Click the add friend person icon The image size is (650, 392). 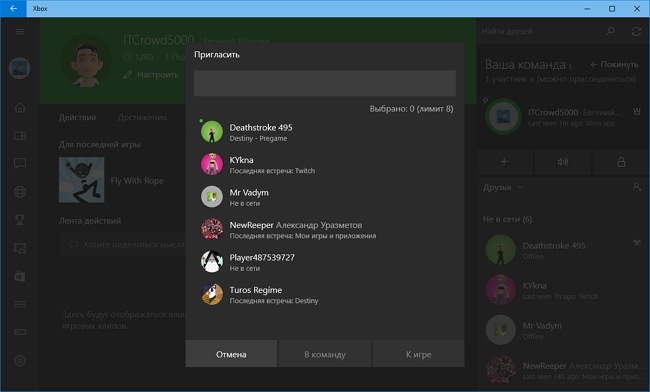(x=637, y=187)
